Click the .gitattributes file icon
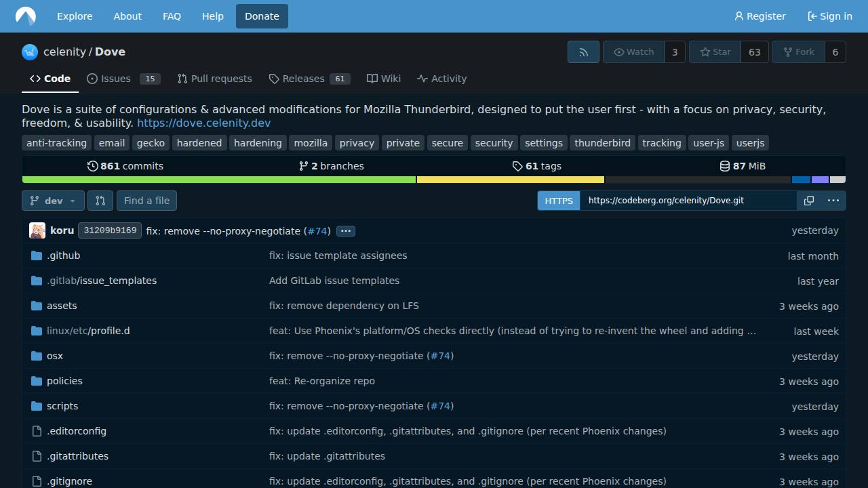Viewport: 868px width, 488px height. (37, 456)
